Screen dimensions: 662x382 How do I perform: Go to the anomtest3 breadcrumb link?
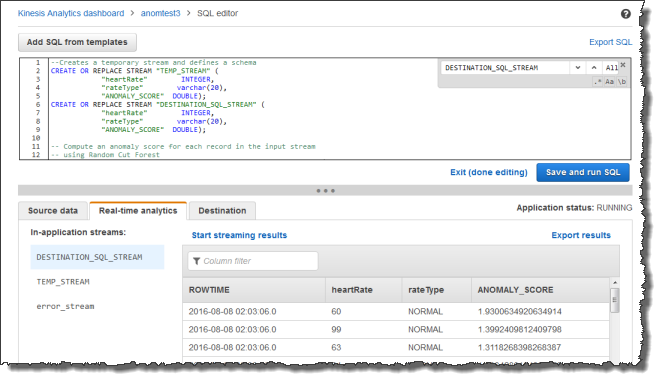pyautogui.click(x=160, y=13)
